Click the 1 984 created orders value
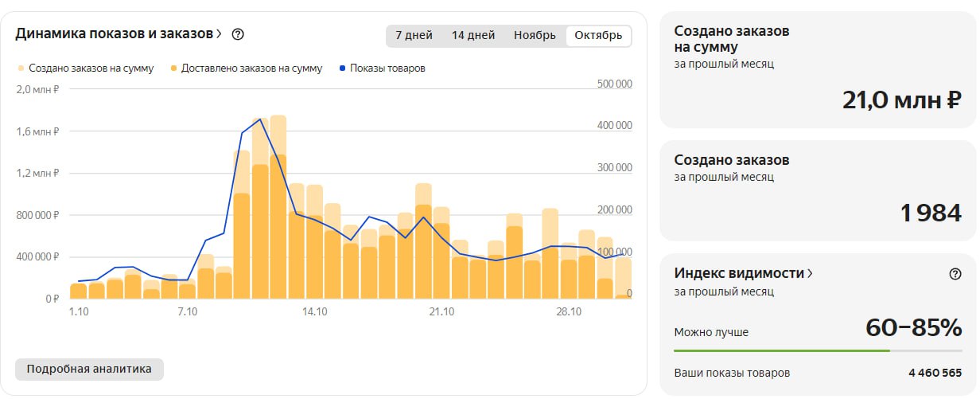Image resolution: width=980 pixels, height=399 pixels. pos(931,213)
